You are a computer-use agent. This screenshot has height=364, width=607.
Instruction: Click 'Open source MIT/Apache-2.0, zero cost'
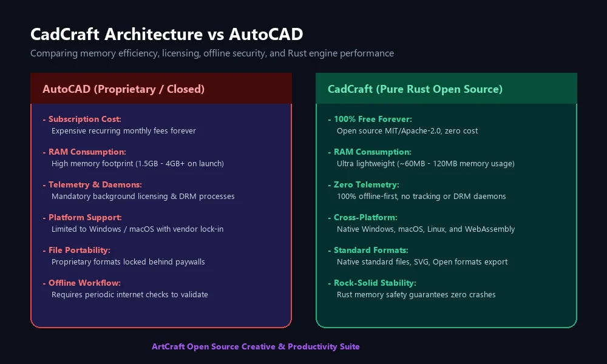click(x=407, y=131)
